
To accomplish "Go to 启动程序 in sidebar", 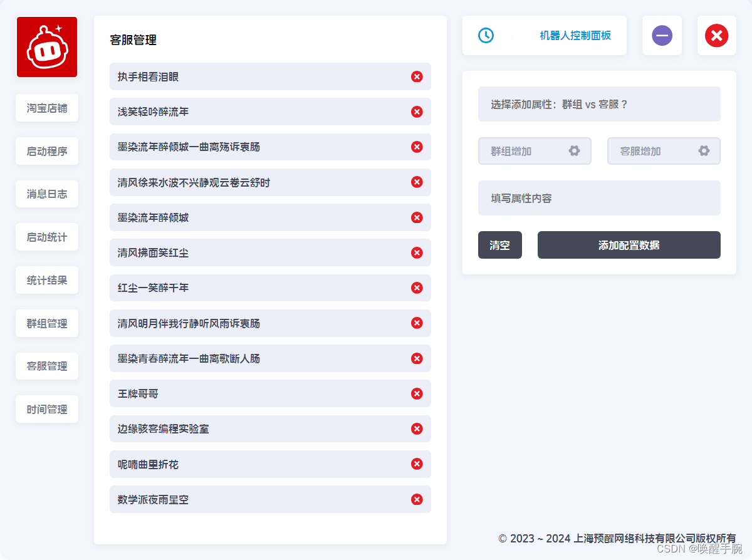I will tap(47, 151).
